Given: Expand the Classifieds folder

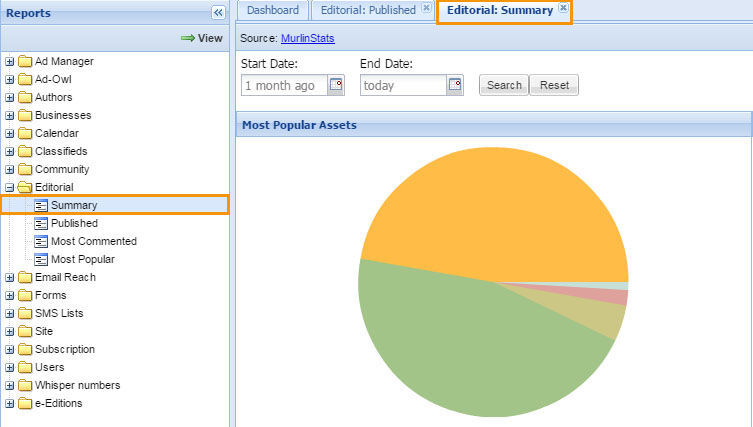Looking at the screenshot, I should click(10, 151).
